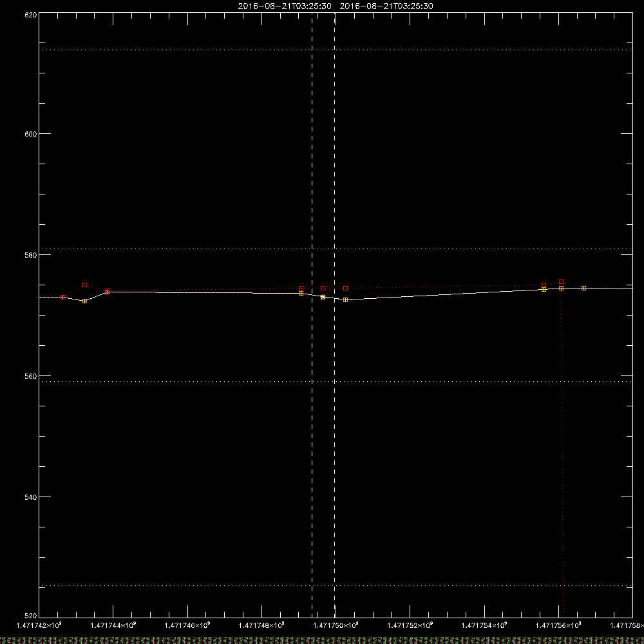Click the y-axis label 620
644x644 pixels.
31,15
